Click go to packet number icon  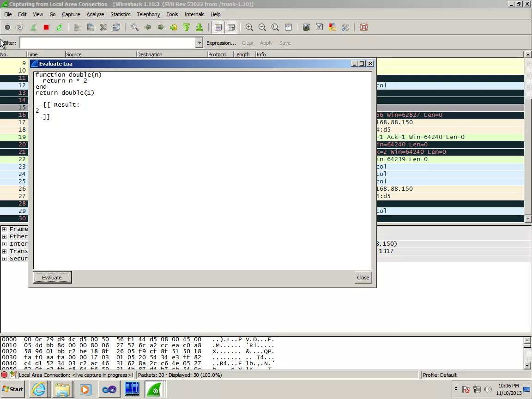coord(173,28)
